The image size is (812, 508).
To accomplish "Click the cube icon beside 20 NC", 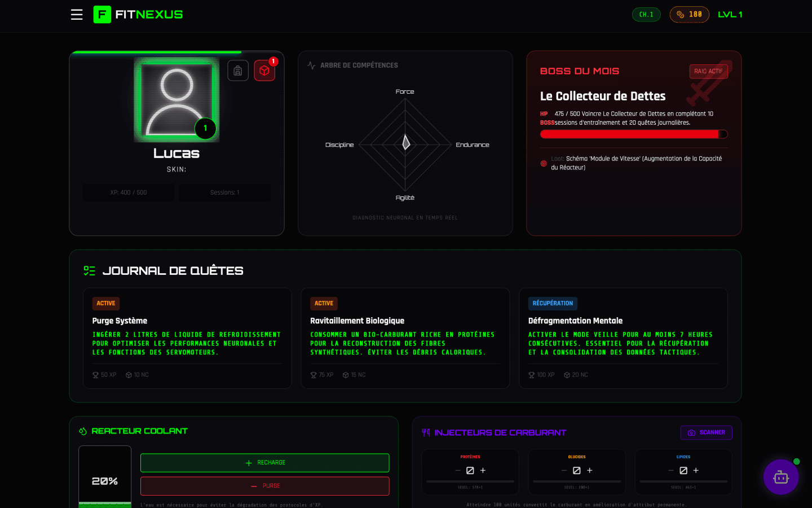I will [x=567, y=375].
